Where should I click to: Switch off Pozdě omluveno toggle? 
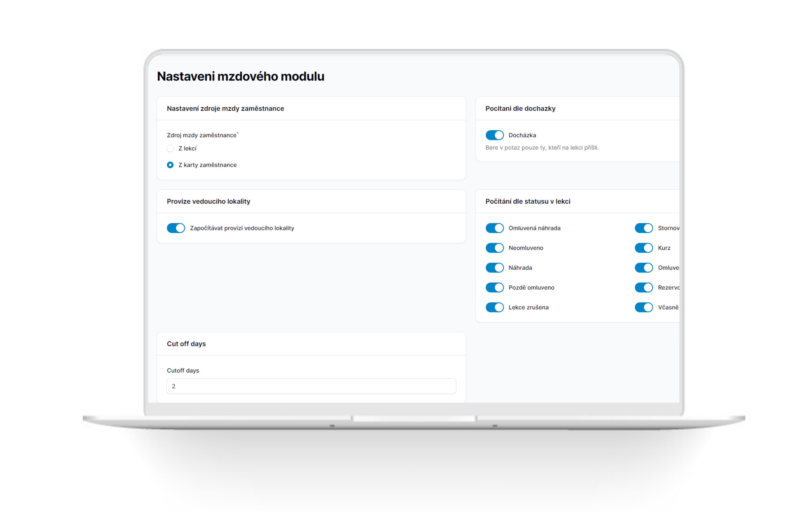coord(494,288)
